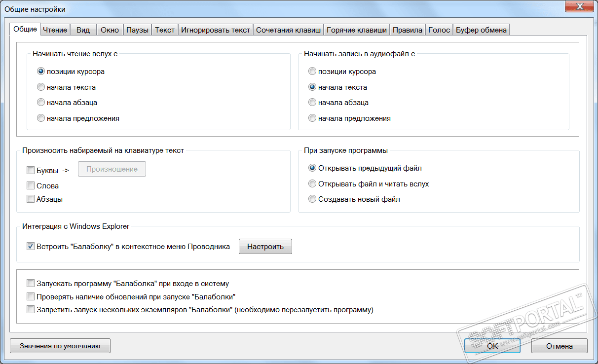Open the Окно tab
The height and width of the screenshot is (364, 598).
coord(110,30)
